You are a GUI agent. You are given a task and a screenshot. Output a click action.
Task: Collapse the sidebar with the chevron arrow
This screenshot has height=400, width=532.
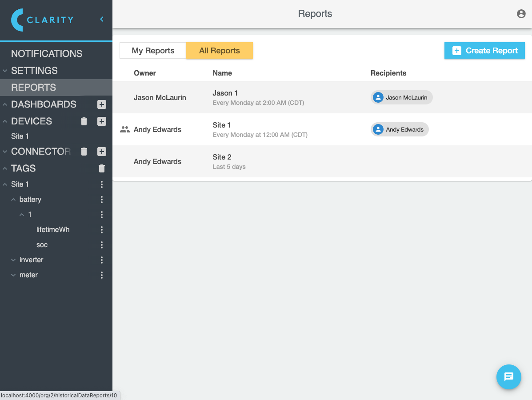pyautogui.click(x=102, y=19)
